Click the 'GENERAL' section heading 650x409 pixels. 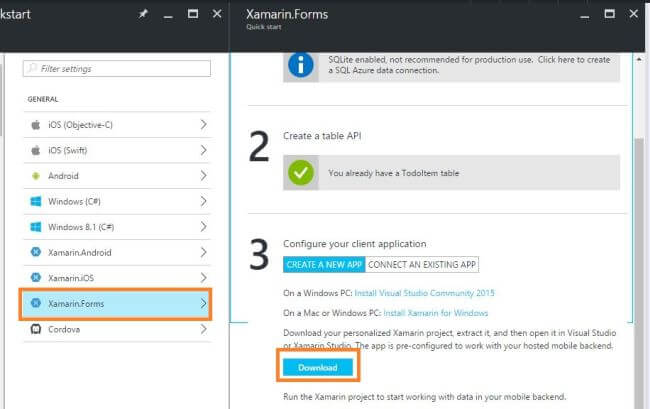tap(43, 99)
